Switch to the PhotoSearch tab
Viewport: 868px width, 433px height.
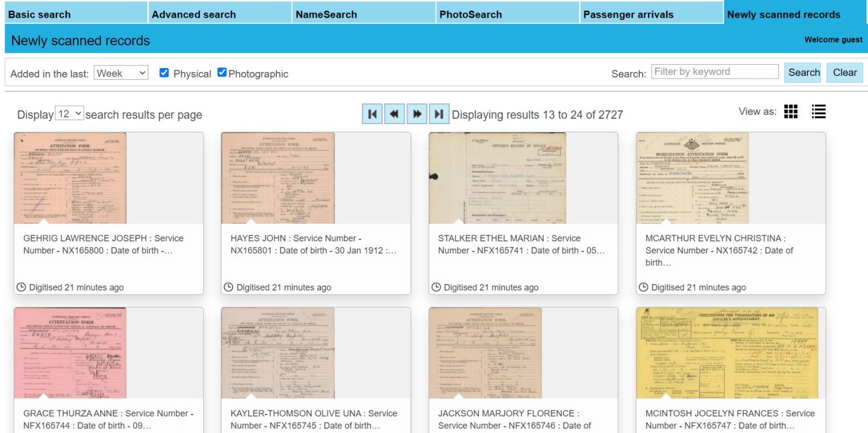(507, 14)
